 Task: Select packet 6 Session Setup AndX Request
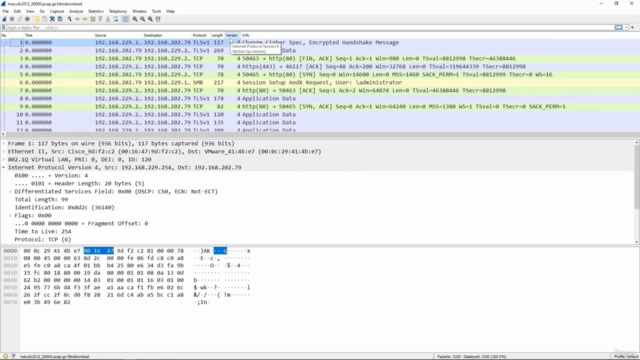click(320, 82)
